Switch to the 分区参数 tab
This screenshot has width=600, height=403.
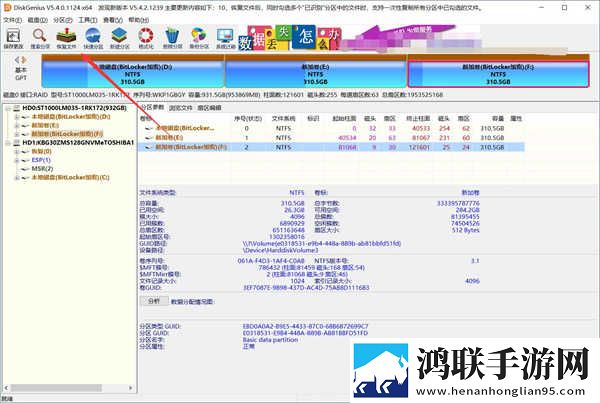coord(153,108)
